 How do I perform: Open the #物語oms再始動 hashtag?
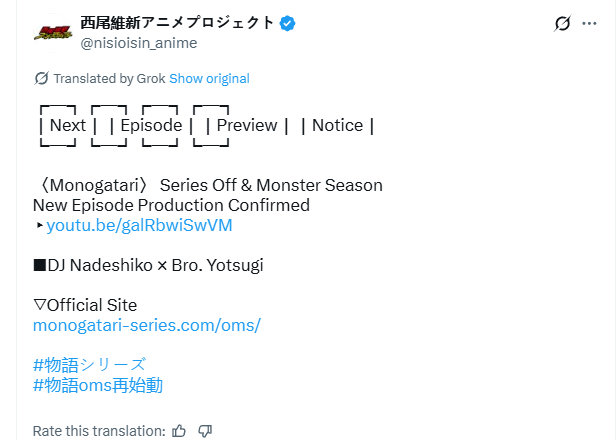click(x=97, y=385)
